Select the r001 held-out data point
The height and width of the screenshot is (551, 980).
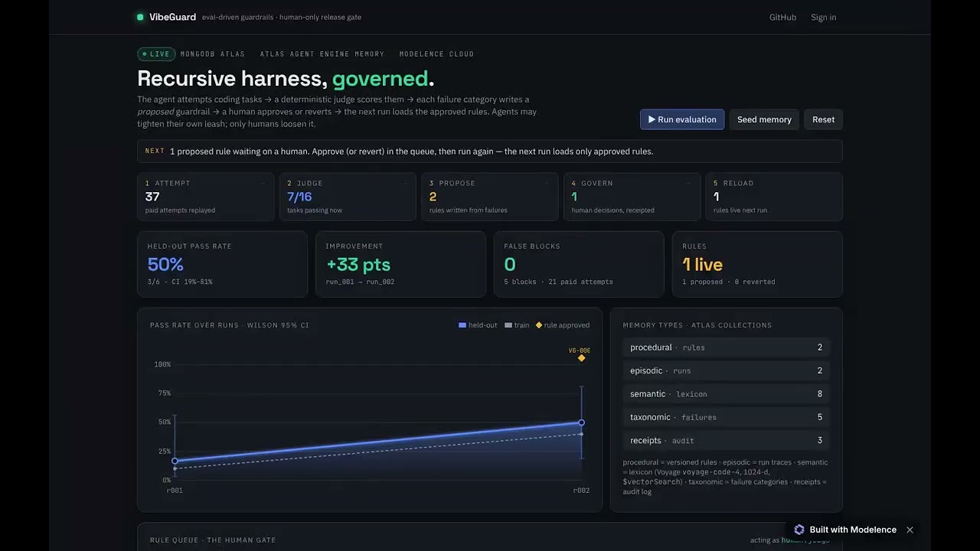pyautogui.click(x=175, y=461)
